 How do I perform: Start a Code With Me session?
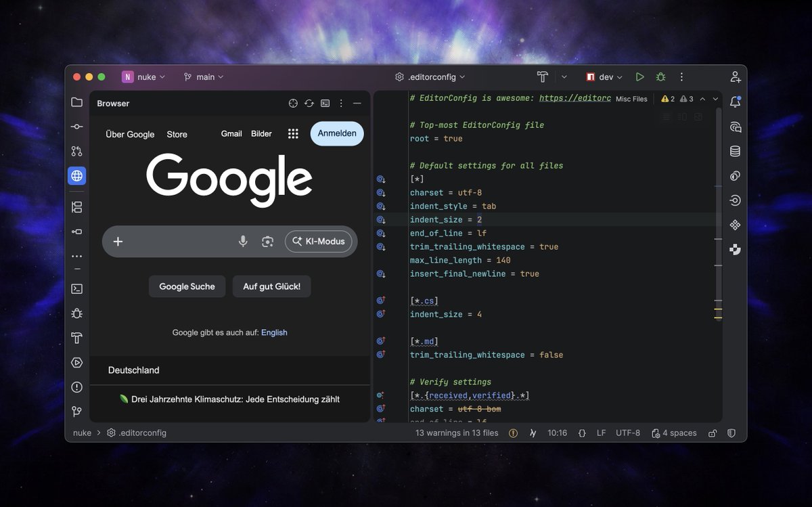pyautogui.click(x=735, y=76)
